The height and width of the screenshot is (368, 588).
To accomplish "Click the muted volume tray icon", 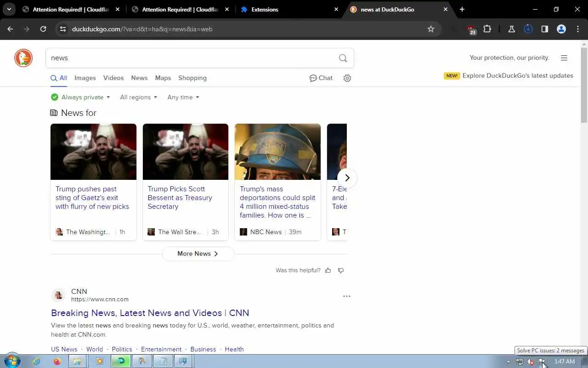I will 531,362.
